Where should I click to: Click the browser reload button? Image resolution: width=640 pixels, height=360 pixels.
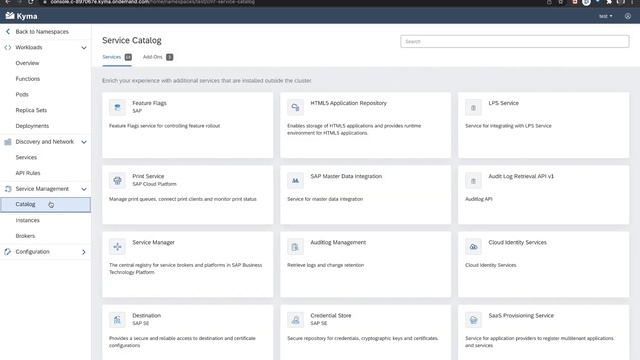click(x=31, y=2)
